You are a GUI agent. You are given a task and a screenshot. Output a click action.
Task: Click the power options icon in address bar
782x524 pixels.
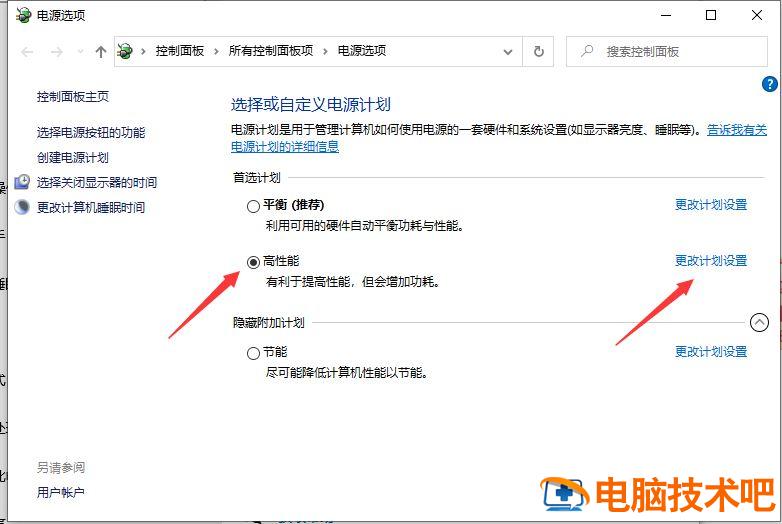point(125,51)
